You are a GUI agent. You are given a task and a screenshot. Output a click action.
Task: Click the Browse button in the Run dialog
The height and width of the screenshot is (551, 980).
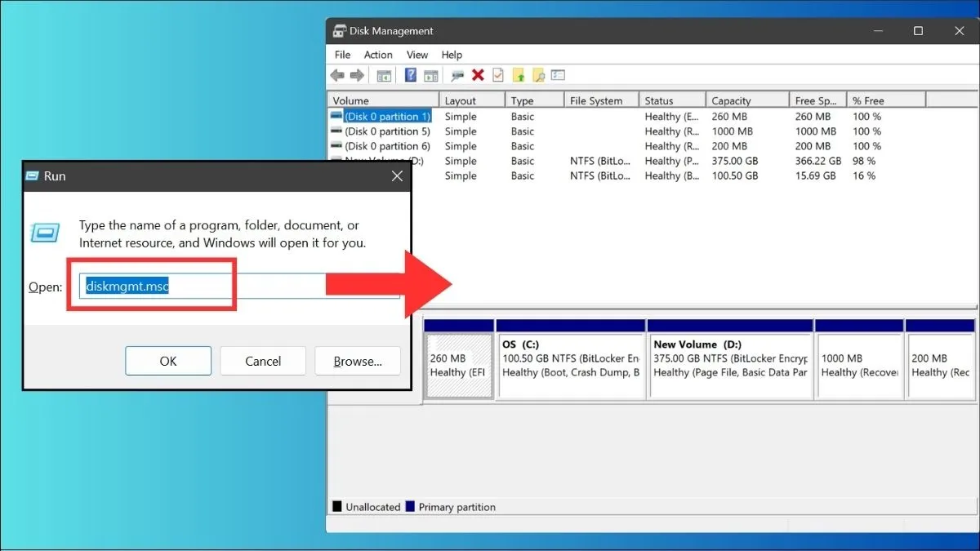click(358, 361)
